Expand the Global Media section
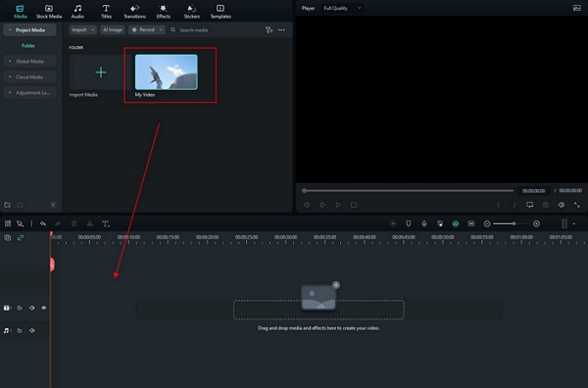 click(x=29, y=61)
